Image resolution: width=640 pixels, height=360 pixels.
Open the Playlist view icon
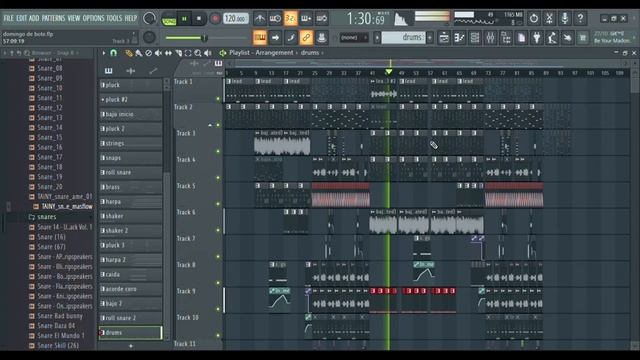tap(444, 38)
